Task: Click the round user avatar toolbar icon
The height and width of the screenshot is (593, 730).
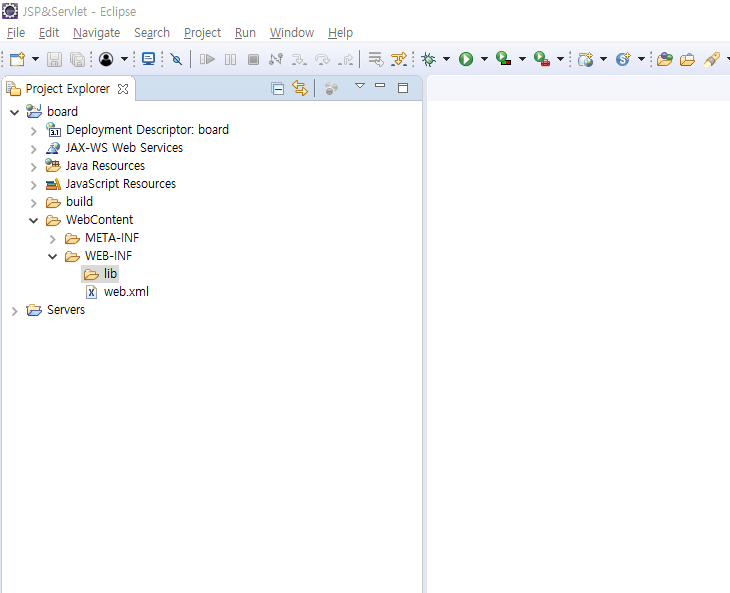Action: click(x=106, y=59)
